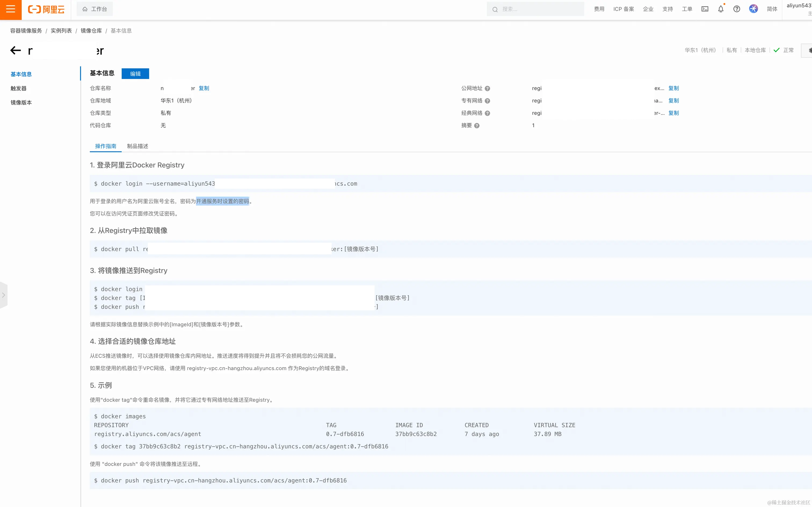The height and width of the screenshot is (507, 812).
Task: Click 复制 next to the 公网地址 value
Action: (x=673, y=88)
